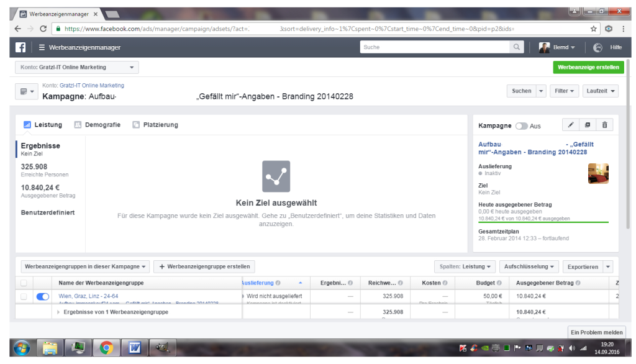
Task: Click the globe notifications icon
Action: [x=597, y=47]
